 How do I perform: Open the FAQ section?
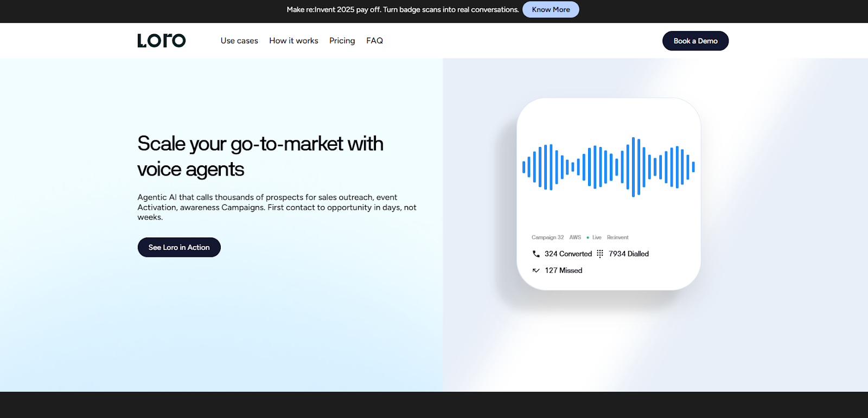(x=374, y=41)
